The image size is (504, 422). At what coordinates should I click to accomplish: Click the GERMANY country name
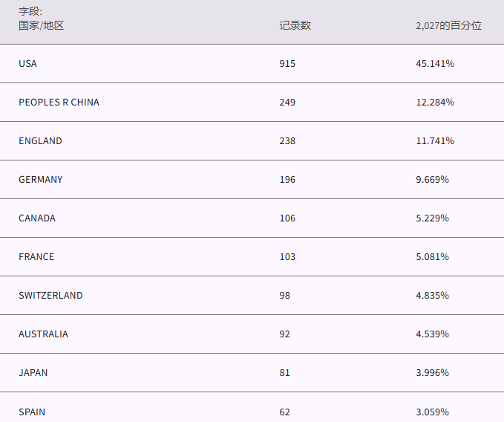41,180
